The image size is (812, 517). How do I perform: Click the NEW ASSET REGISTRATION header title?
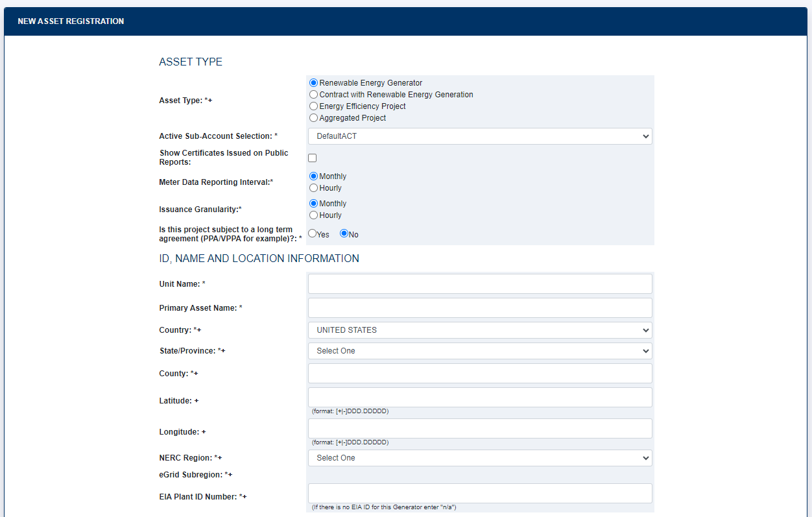click(71, 21)
